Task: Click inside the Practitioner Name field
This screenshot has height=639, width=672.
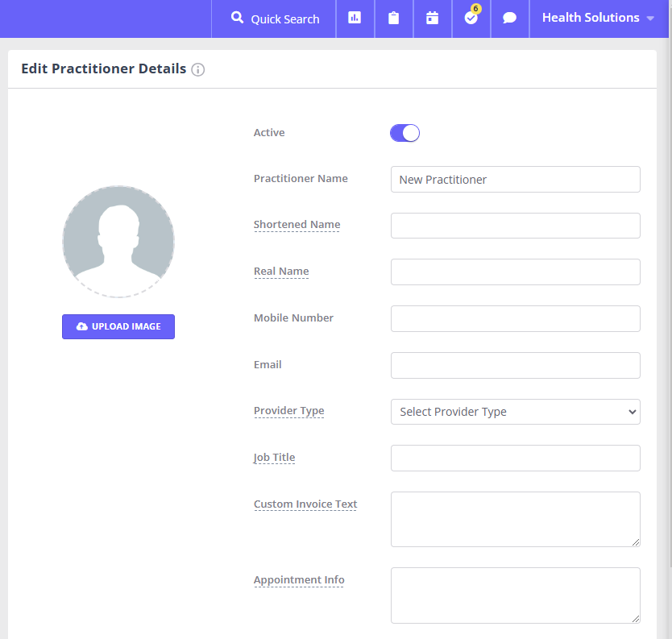Action: point(515,179)
